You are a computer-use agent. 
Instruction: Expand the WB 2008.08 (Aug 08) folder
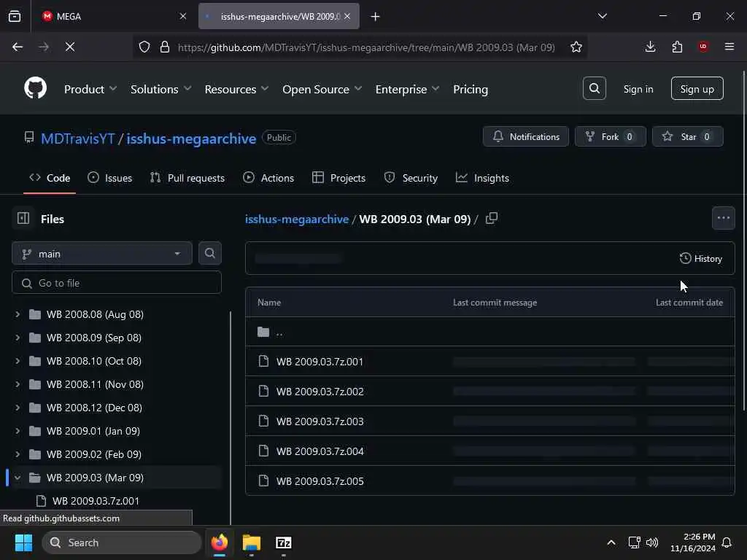[x=18, y=314]
